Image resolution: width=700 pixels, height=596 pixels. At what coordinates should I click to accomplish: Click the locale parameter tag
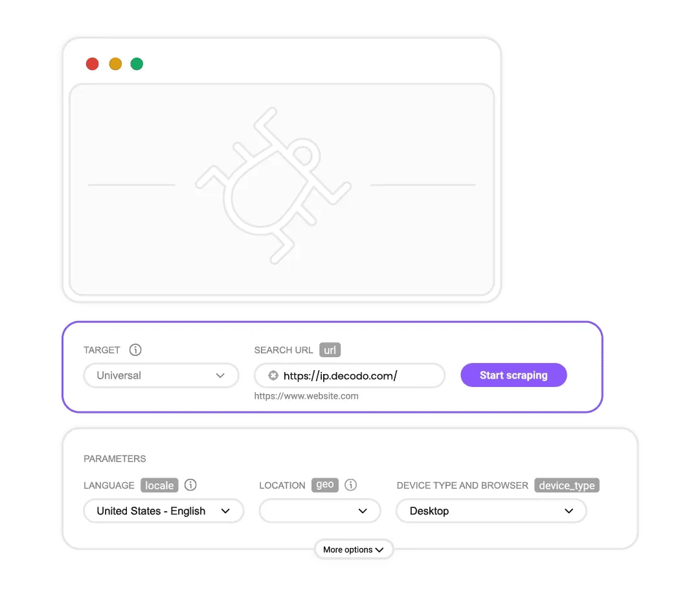click(x=159, y=485)
